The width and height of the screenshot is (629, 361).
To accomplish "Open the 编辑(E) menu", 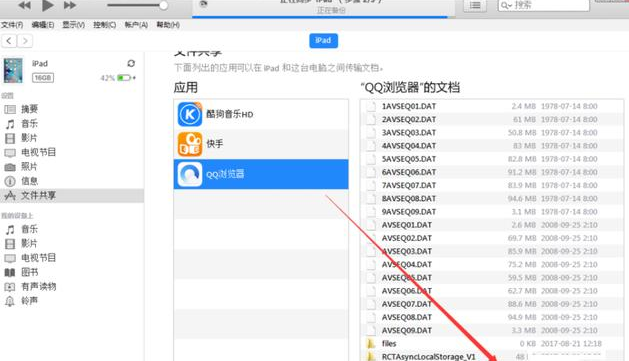I will coord(43,25).
